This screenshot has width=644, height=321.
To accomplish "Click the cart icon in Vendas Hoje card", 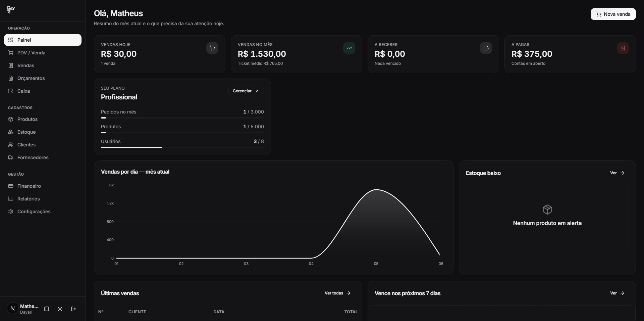I will click(212, 48).
